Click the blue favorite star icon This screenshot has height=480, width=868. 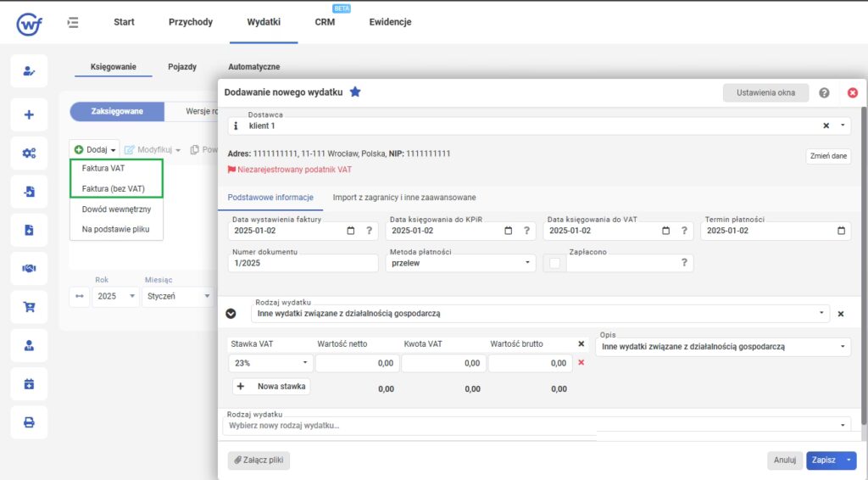355,92
